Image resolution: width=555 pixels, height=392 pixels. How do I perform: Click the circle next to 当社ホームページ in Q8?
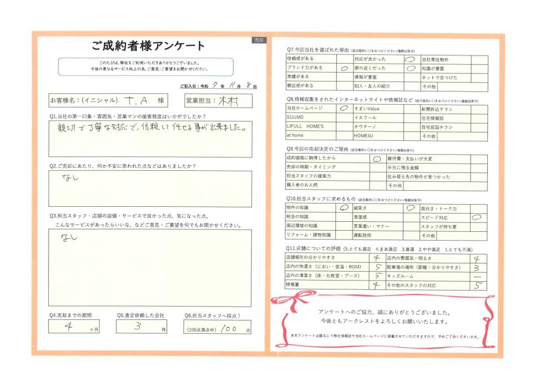point(344,108)
